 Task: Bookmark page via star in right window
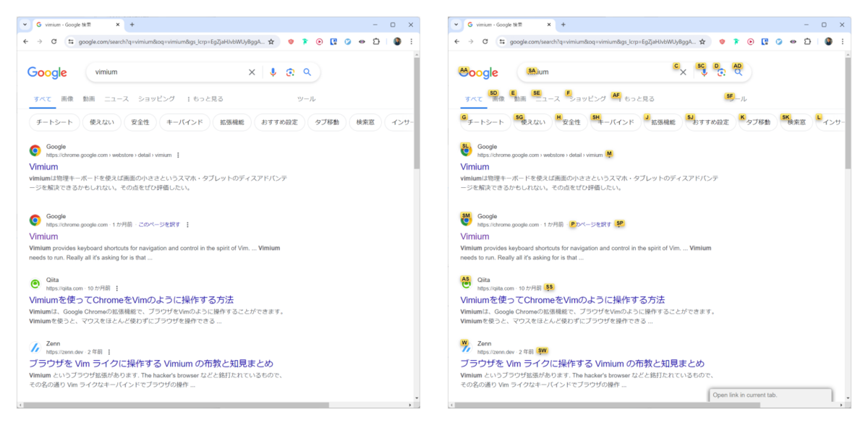702,42
